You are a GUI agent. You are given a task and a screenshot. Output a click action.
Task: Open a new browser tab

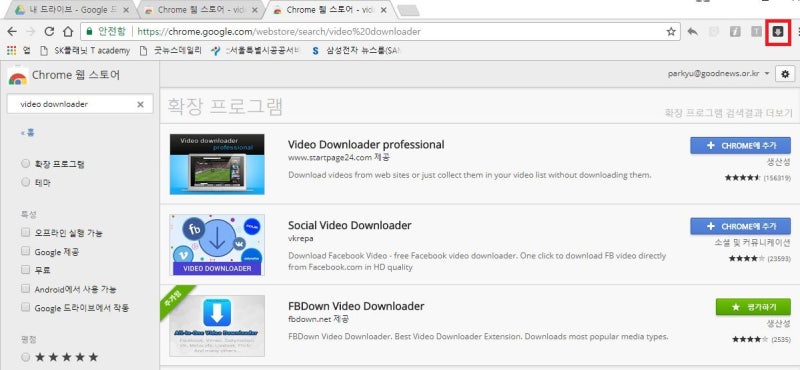[408, 10]
